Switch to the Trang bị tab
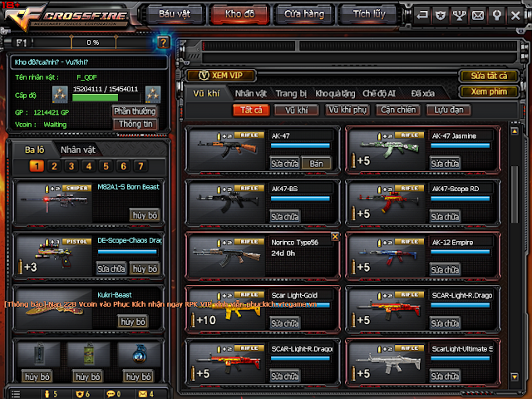This screenshot has width=532, height=399. click(x=291, y=93)
